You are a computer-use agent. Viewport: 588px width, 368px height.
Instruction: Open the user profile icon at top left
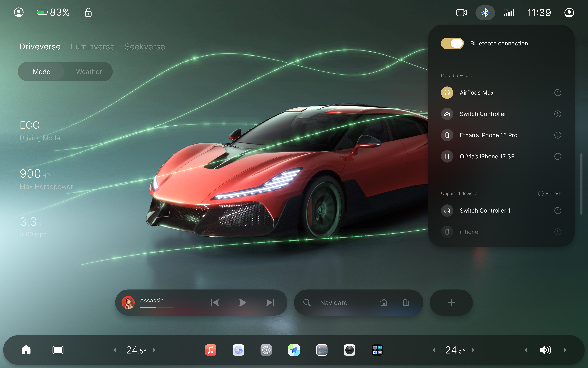point(19,12)
